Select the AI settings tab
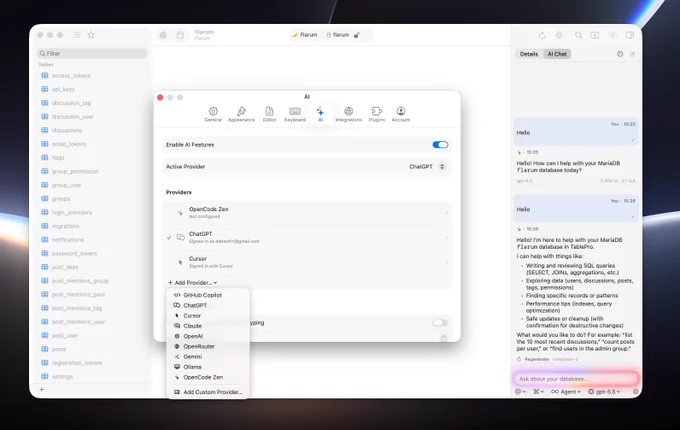The image size is (680, 430). click(320, 114)
